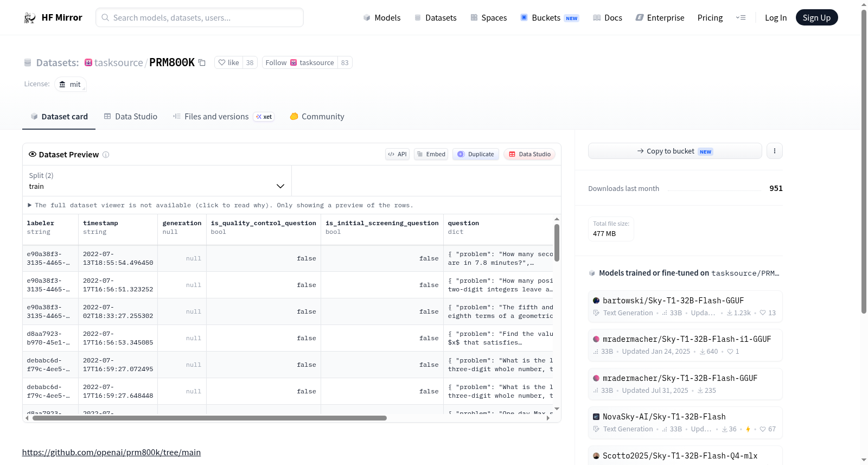868x465 pixels.
Task: Open the github.com/openai/prm800k link
Action: 111,453
